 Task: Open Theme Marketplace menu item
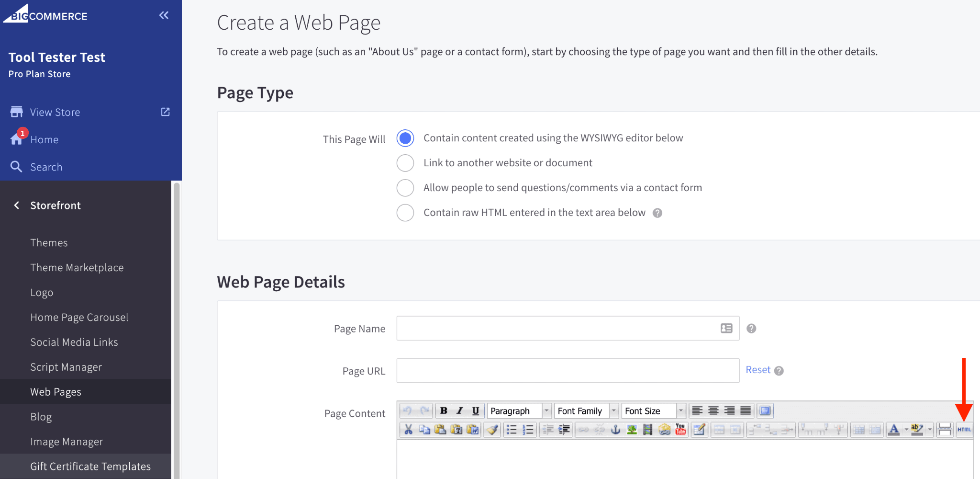coord(77,268)
